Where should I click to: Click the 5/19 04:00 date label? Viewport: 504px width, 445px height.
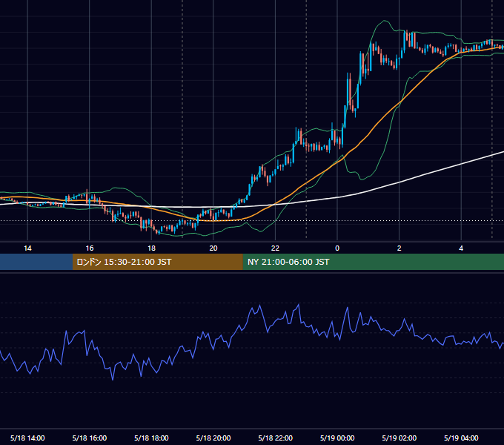[x=461, y=438]
